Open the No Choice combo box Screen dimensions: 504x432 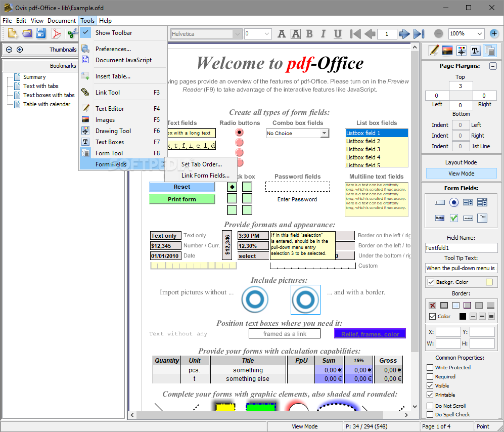pos(325,133)
